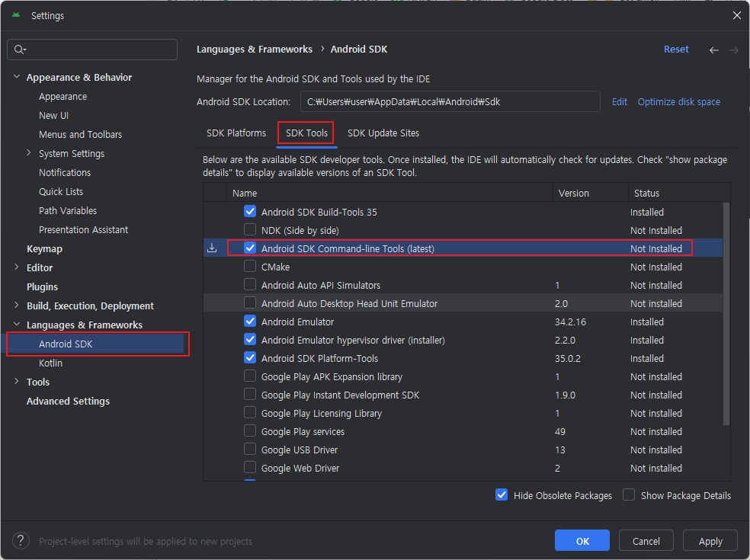Open the Appearance settings page
Image resolution: width=750 pixels, height=560 pixels.
(x=62, y=96)
